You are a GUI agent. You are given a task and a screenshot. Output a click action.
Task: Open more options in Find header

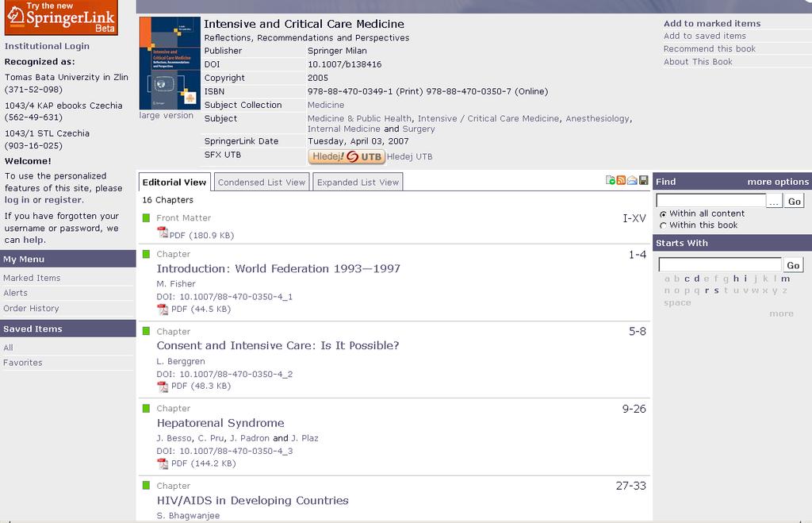[778, 182]
